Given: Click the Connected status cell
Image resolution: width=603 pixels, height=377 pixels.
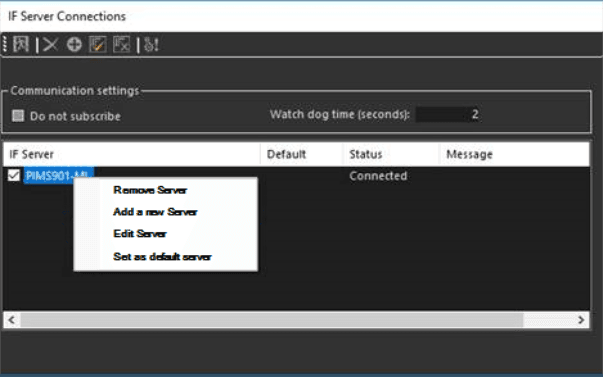Looking at the screenshot, I should pos(378,176).
